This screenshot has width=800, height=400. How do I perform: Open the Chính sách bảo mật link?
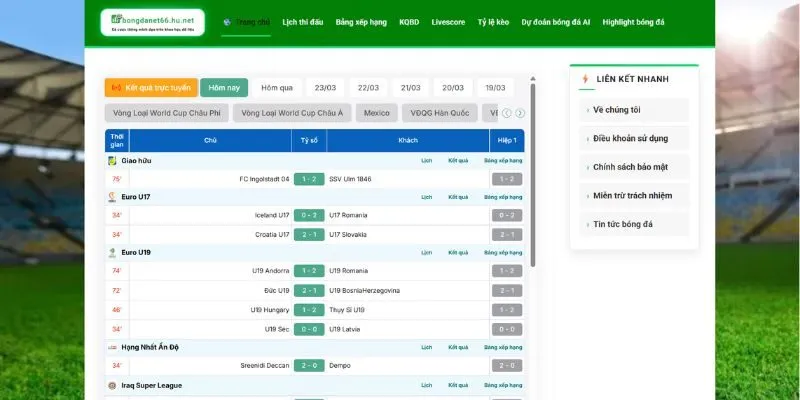click(x=634, y=167)
